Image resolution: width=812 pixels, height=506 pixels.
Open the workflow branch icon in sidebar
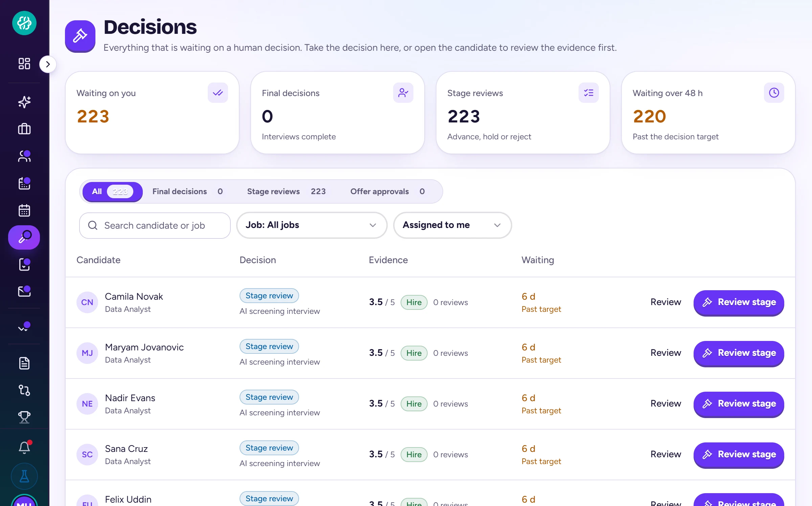[24, 390]
